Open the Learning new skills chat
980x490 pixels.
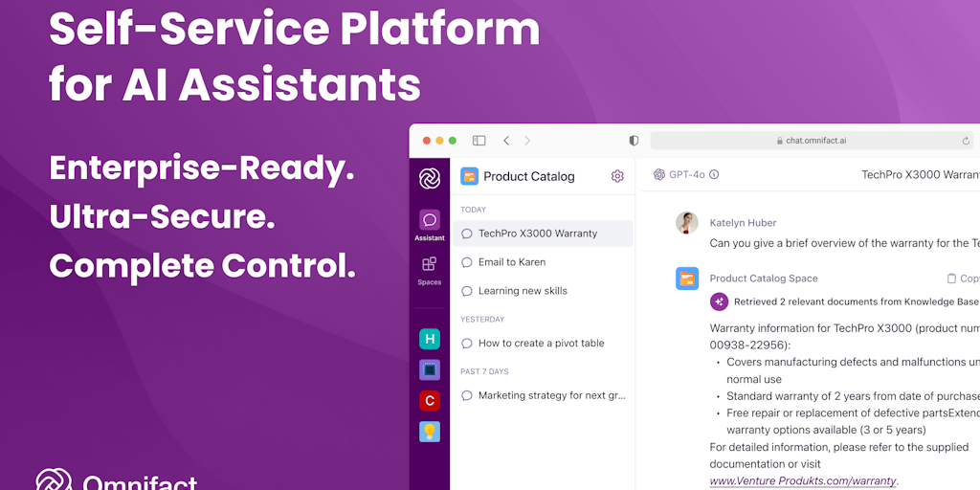[543, 291]
